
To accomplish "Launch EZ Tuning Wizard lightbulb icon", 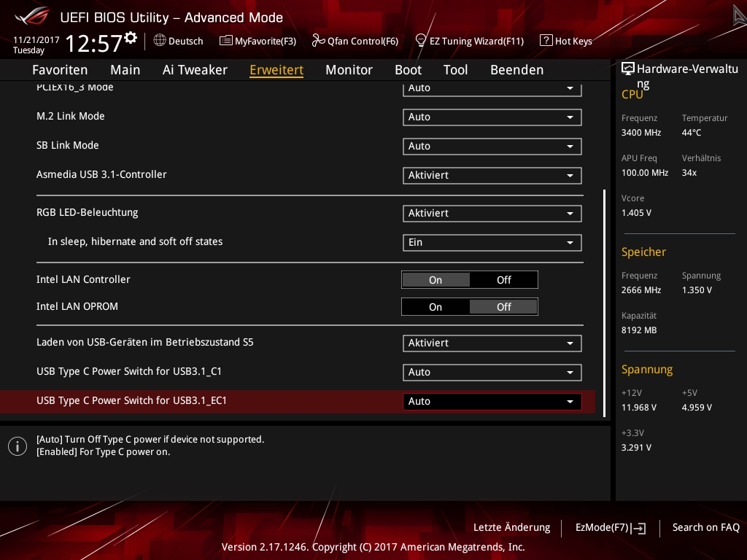I will (x=421, y=41).
